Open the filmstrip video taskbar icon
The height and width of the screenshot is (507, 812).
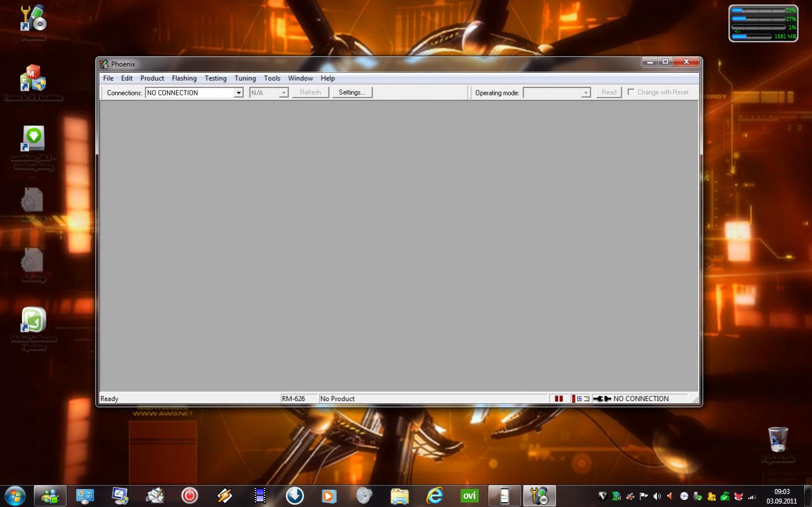(260, 496)
